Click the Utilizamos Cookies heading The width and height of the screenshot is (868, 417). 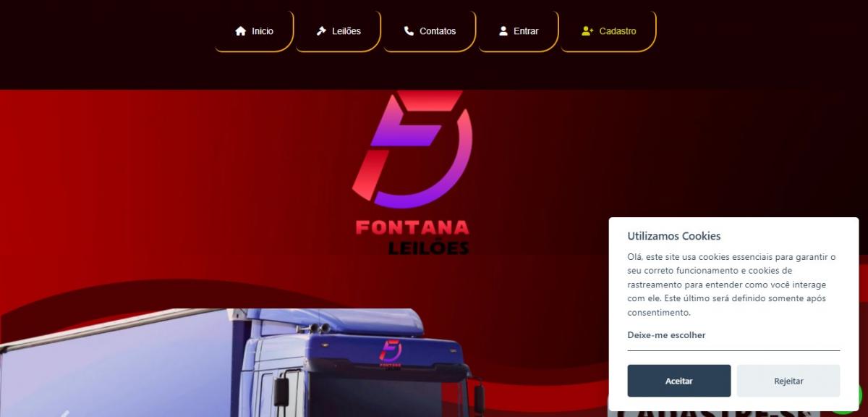[674, 236]
